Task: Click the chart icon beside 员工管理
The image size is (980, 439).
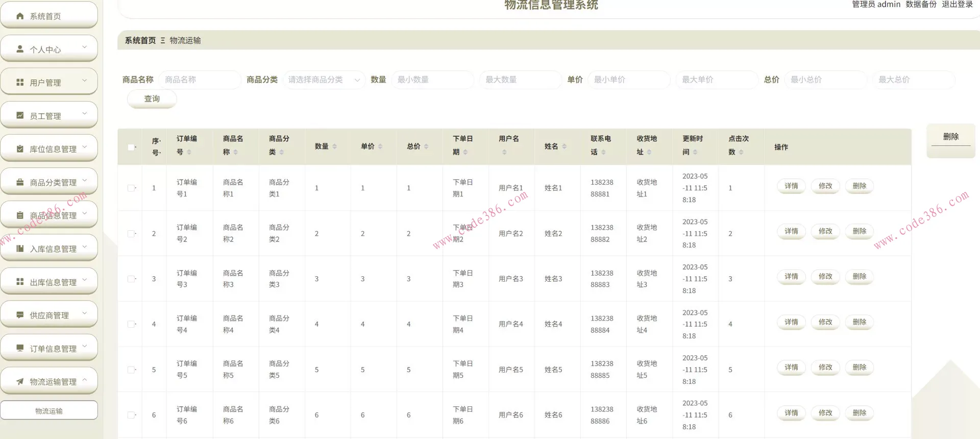Action: tap(20, 116)
